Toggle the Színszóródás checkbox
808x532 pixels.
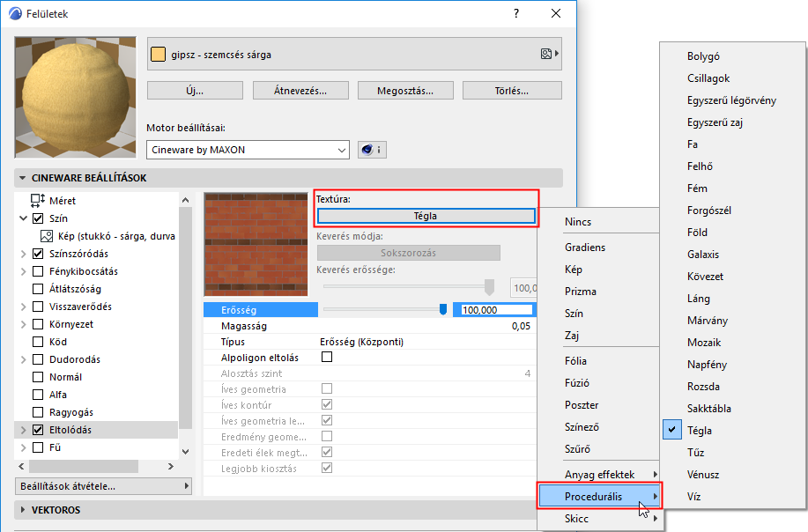coord(38,254)
